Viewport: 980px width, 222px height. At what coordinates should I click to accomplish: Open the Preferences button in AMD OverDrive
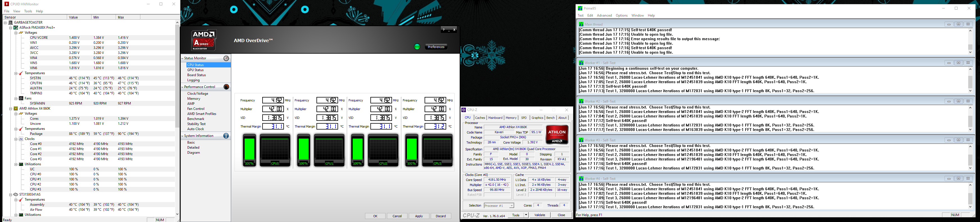pyautogui.click(x=436, y=47)
